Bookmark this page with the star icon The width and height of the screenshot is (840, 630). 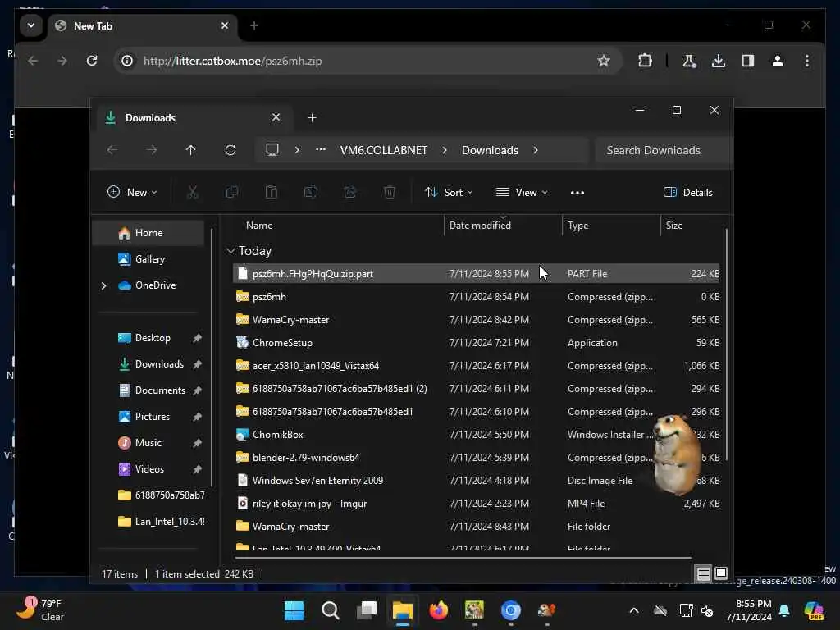click(x=604, y=61)
